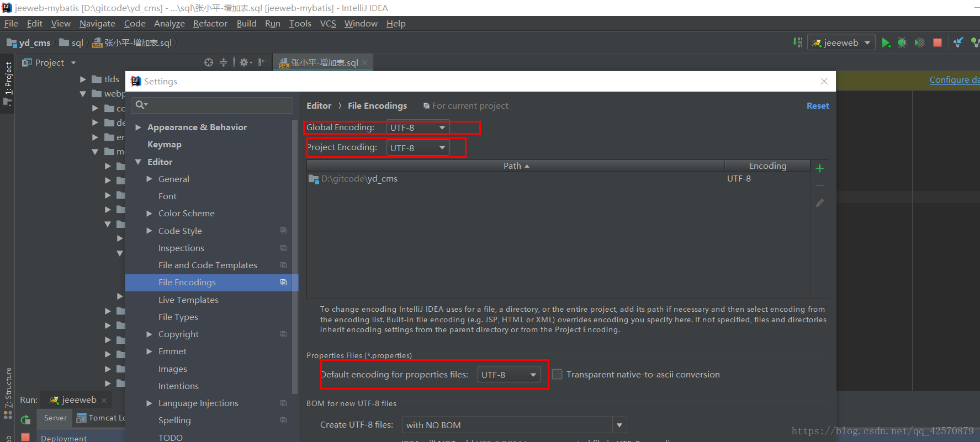Select File Types setting
Viewport: 980px width, 442px height.
click(x=178, y=317)
